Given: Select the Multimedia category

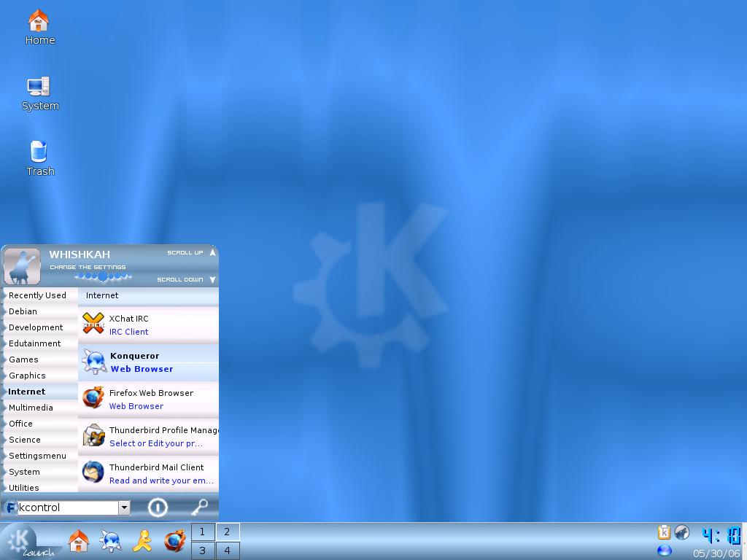Looking at the screenshot, I should 41,408.
